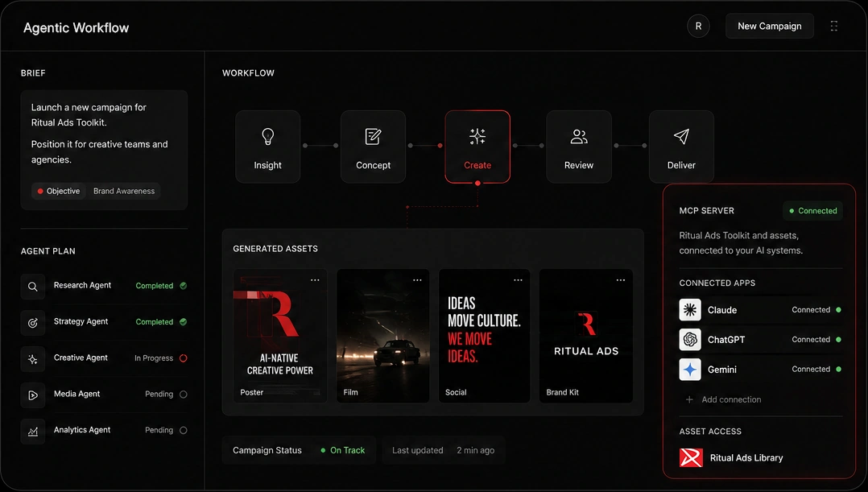Viewport: 868px width, 492px height.
Task: Open the Film asset thumbnail
Action: click(383, 336)
